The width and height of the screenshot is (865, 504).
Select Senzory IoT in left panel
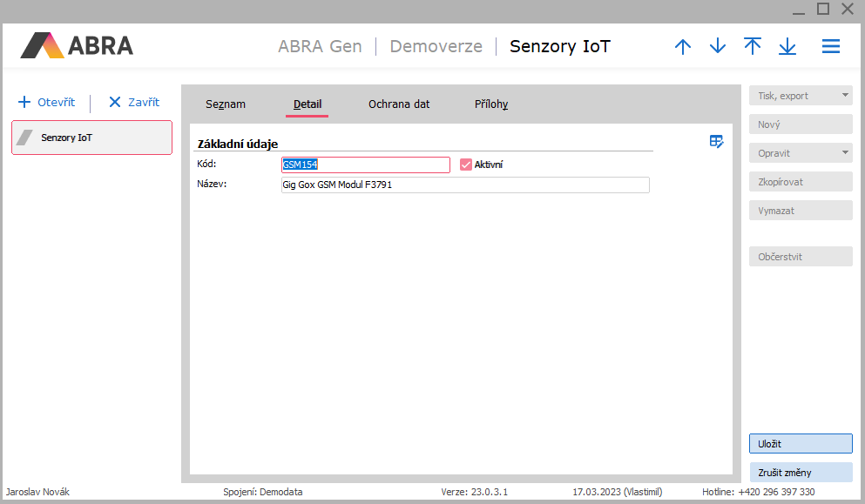[x=91, y=138]
